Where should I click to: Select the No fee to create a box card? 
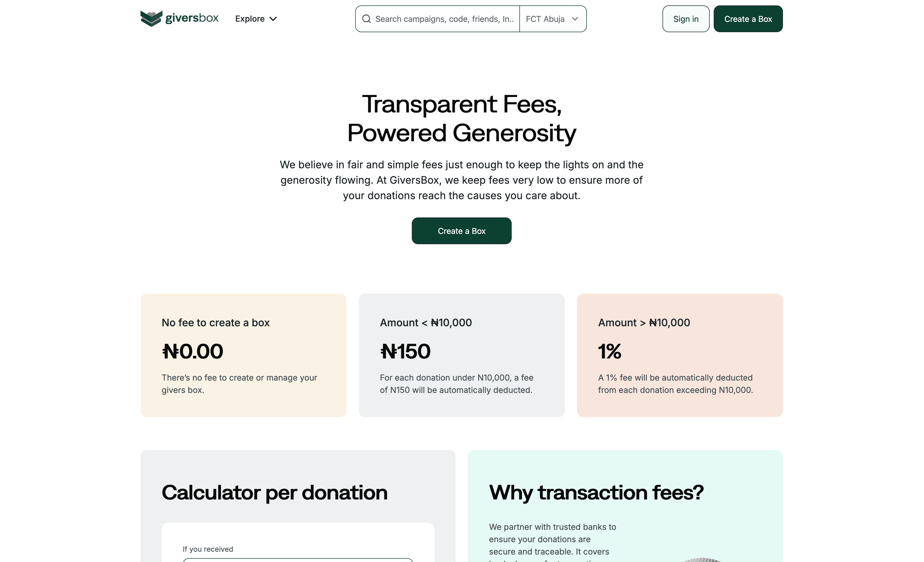click(x=243, y=355)
